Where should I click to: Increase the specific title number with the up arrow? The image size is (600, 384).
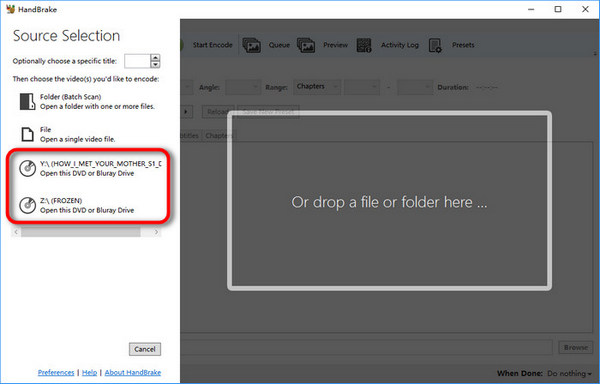155,58
